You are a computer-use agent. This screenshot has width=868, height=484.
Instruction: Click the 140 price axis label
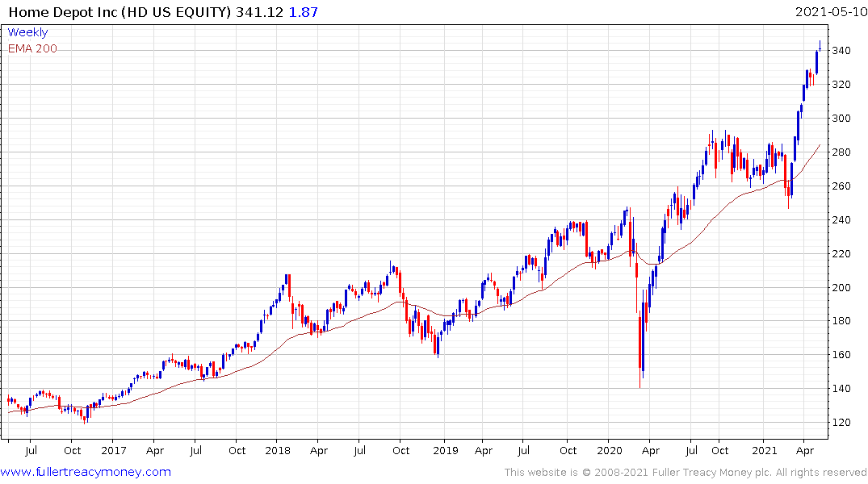click(x=841, y=388)
